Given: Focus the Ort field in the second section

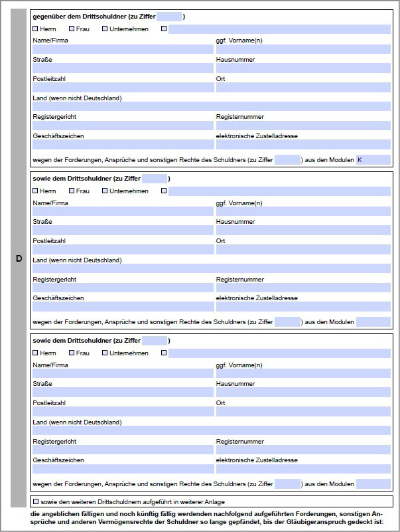Looking at the screenshot, I should [303, 250].
